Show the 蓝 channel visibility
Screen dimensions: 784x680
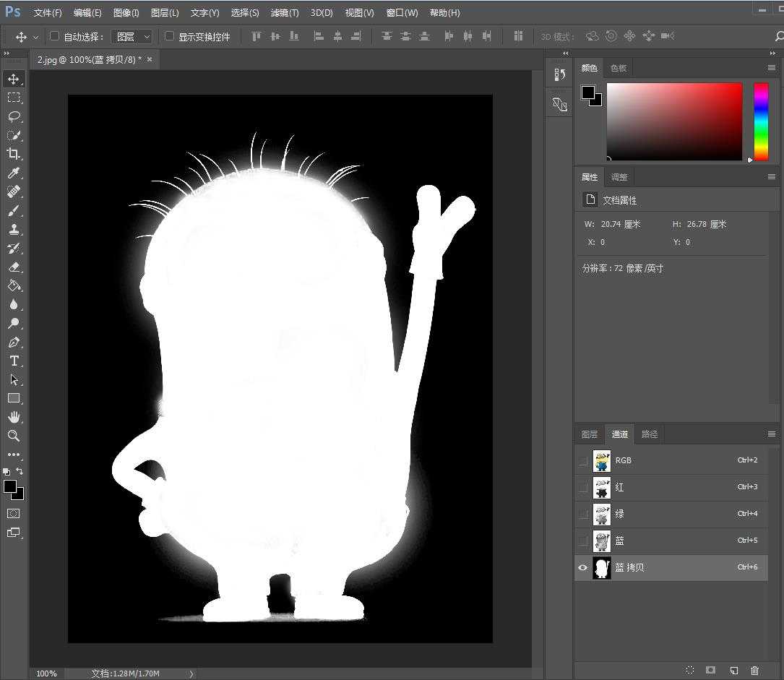[582, 541]
